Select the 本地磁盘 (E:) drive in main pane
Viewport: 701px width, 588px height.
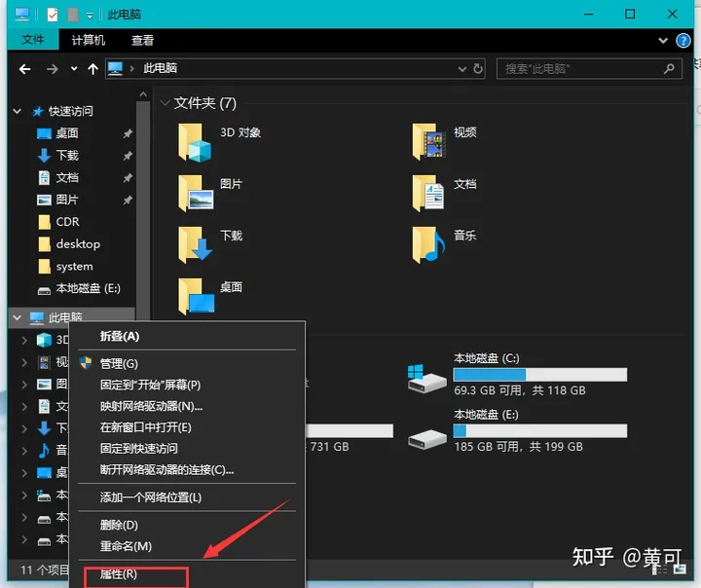427,439
